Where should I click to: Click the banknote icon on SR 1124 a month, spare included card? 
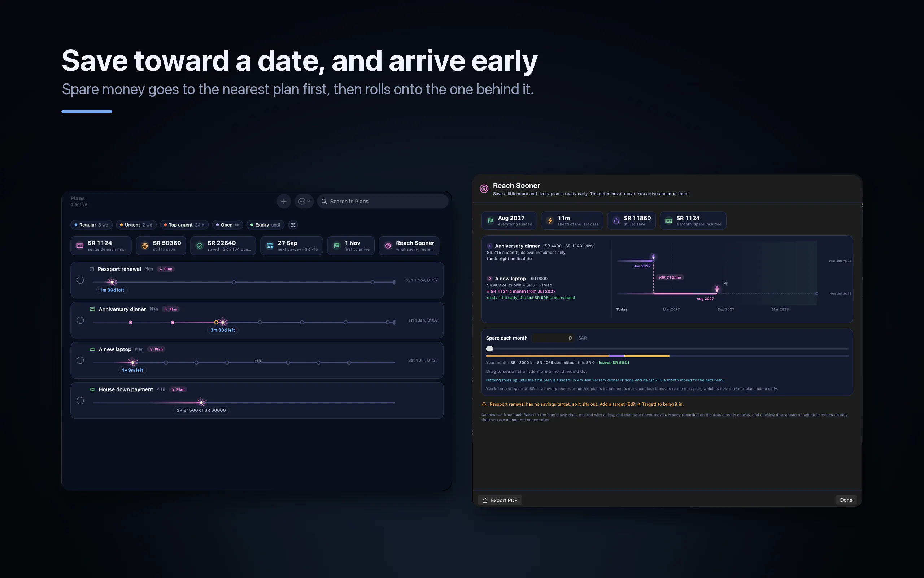pos(668,221)
